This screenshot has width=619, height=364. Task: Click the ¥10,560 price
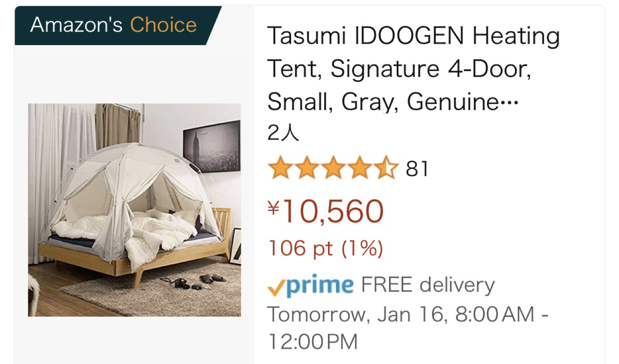[326, 211]
